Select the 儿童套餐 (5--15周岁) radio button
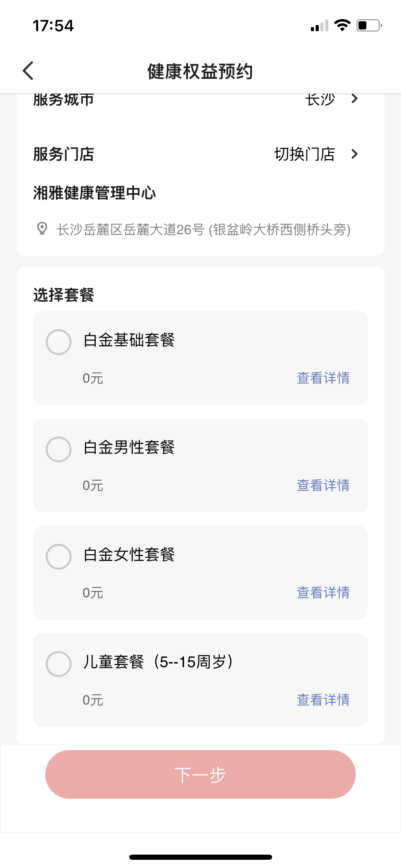This screenshot has width=401, height=868. point(59,664)
